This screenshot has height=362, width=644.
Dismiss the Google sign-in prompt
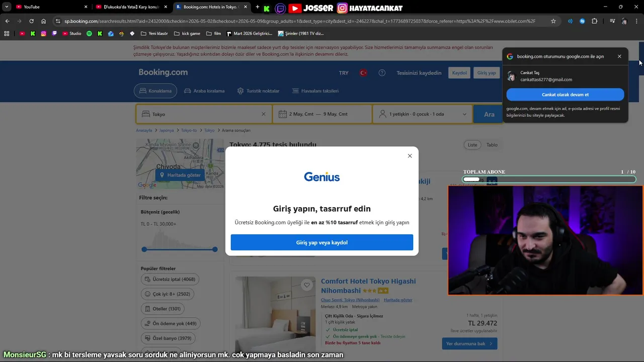click(619, 56)
